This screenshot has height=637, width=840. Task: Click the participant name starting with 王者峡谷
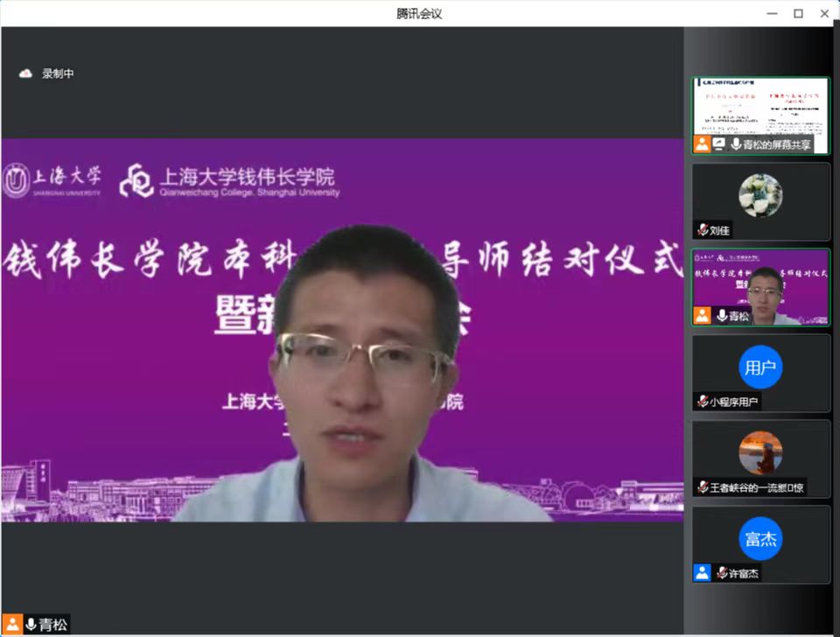(756, 487)
